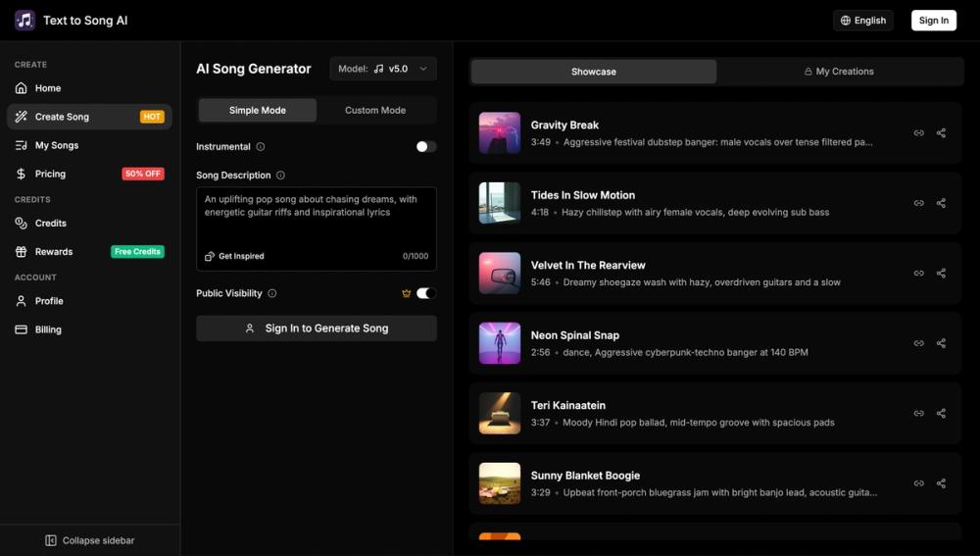Click the Public Visibility info icon
980x556 pixels.
[x=271, y=293]
